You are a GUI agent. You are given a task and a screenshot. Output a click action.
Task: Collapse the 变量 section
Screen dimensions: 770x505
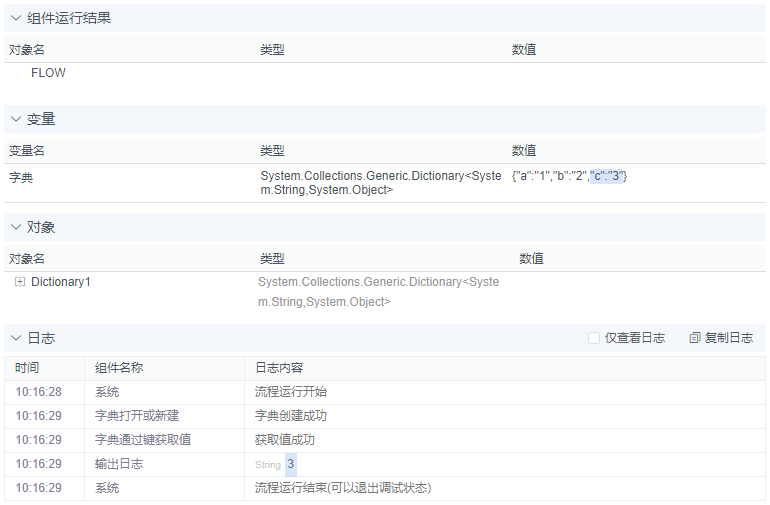(x=16, y=119)
